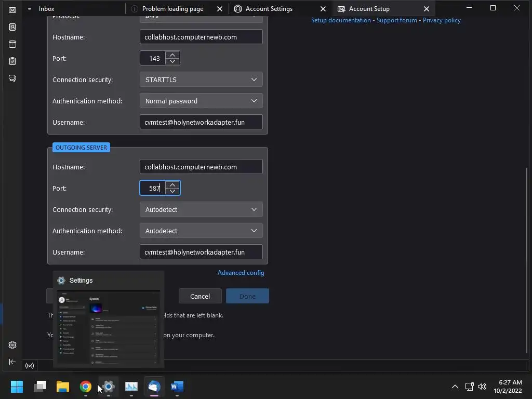Open the Chat sidebar icon

tap(12, 78)
